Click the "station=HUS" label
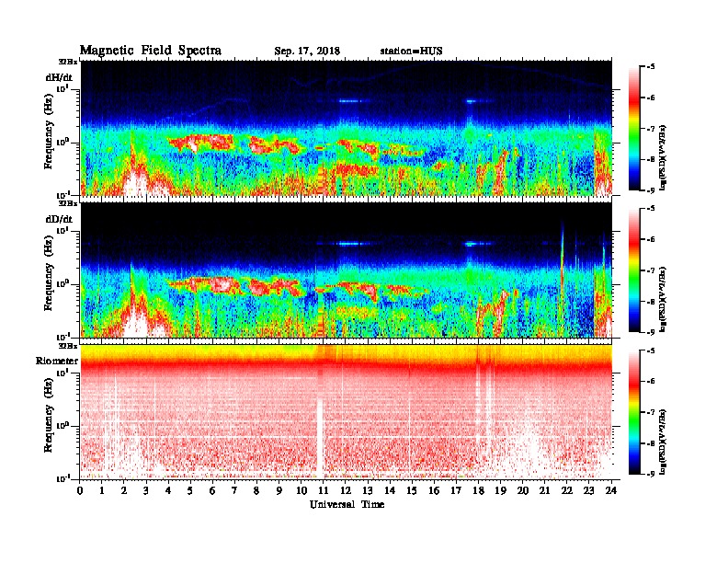The width and height of the screenshot is (728, 563). [412, 51]
